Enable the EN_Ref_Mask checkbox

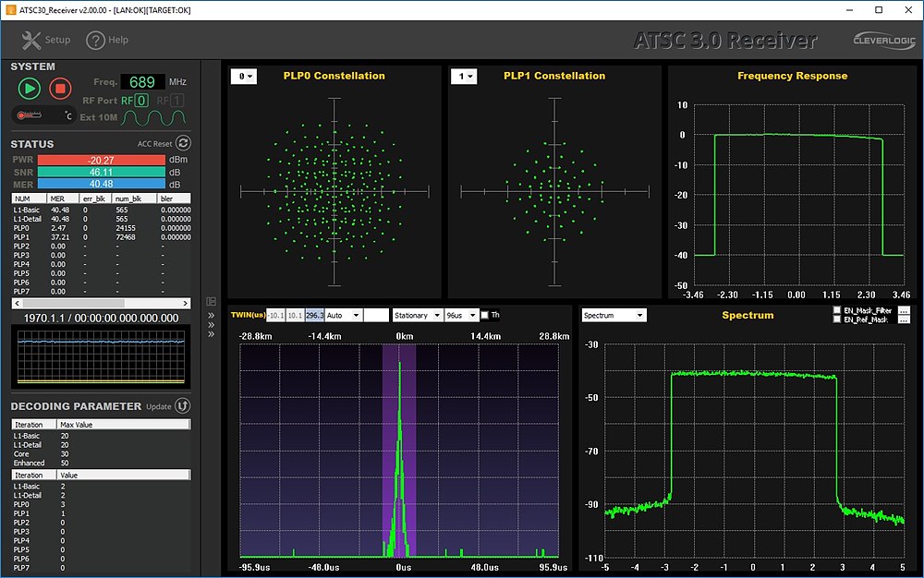[x=837, y=319]
